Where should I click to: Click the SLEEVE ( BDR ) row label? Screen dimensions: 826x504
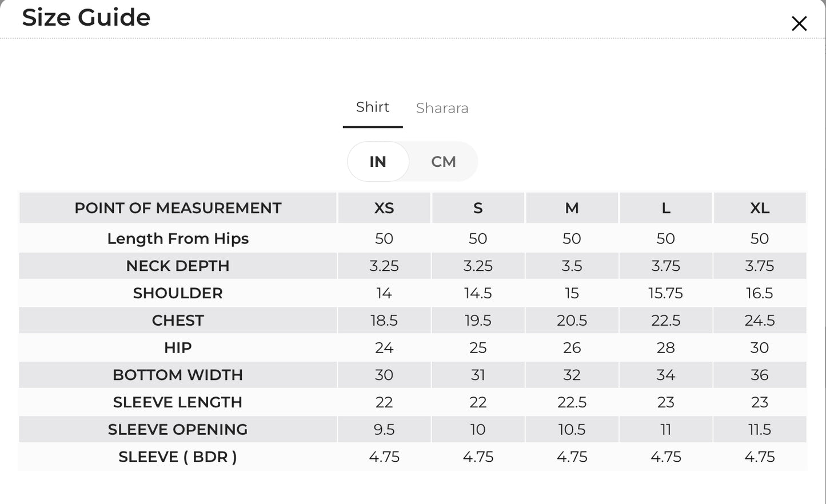pyautogui.click(x=178, y=457)
